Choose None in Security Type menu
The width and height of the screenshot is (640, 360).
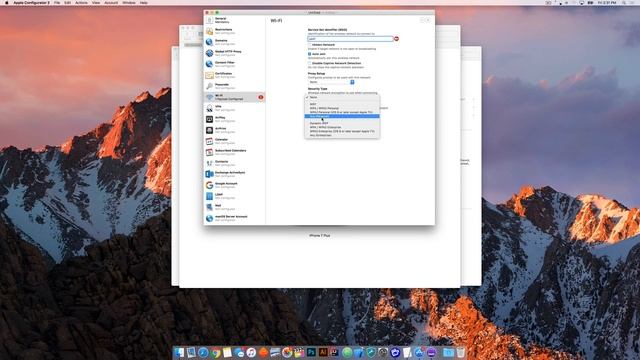(342, 98)
